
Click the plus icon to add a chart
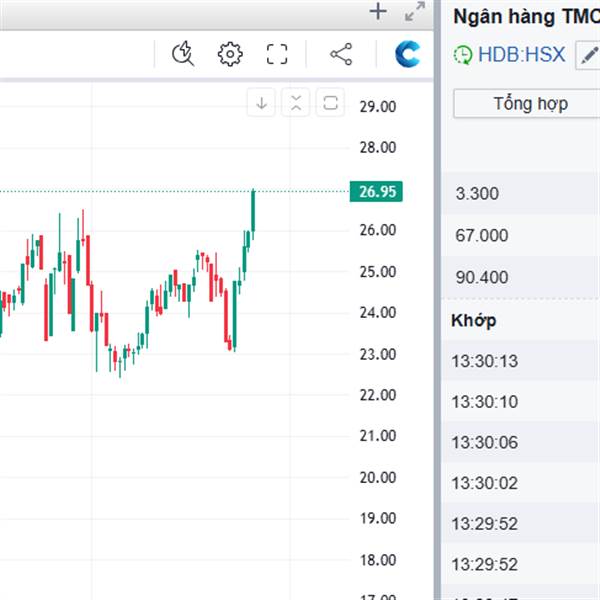(377, 12)
